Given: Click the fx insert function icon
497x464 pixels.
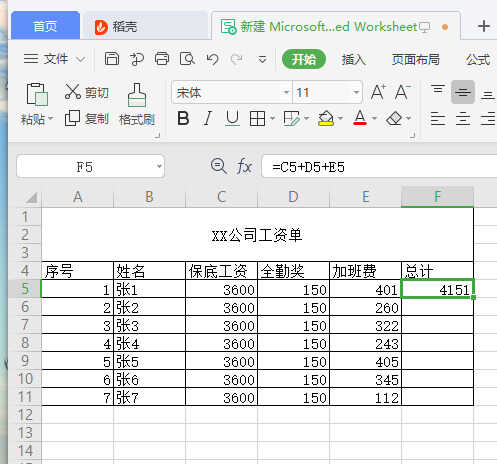Looking at the screenshot, I should (x=244, y=166).
